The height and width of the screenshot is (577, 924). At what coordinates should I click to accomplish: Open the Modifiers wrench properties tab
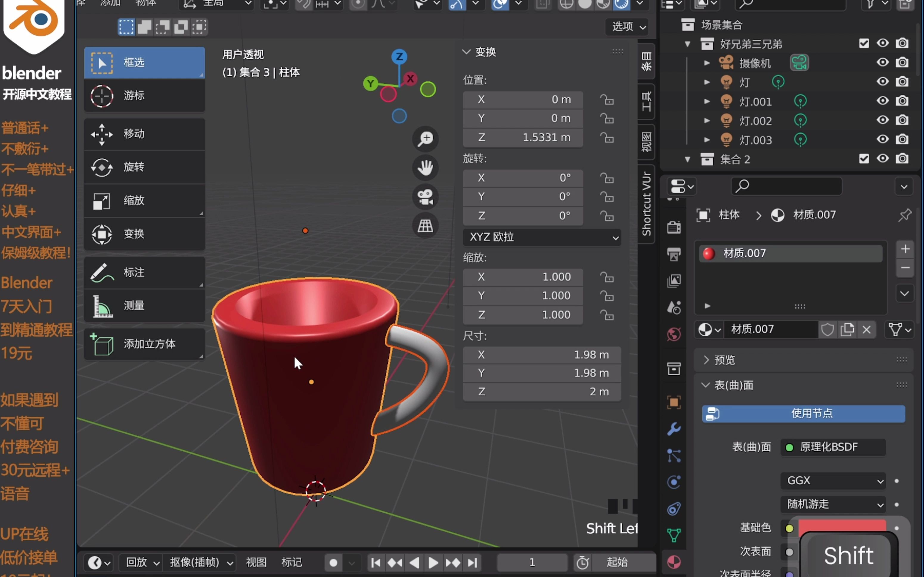coord(674,429)
